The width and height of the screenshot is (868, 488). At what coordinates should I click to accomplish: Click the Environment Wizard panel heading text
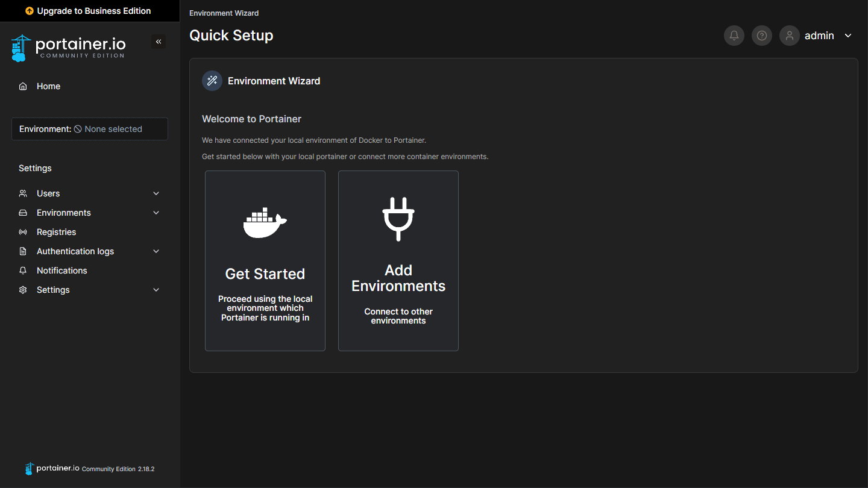(274, 81)
